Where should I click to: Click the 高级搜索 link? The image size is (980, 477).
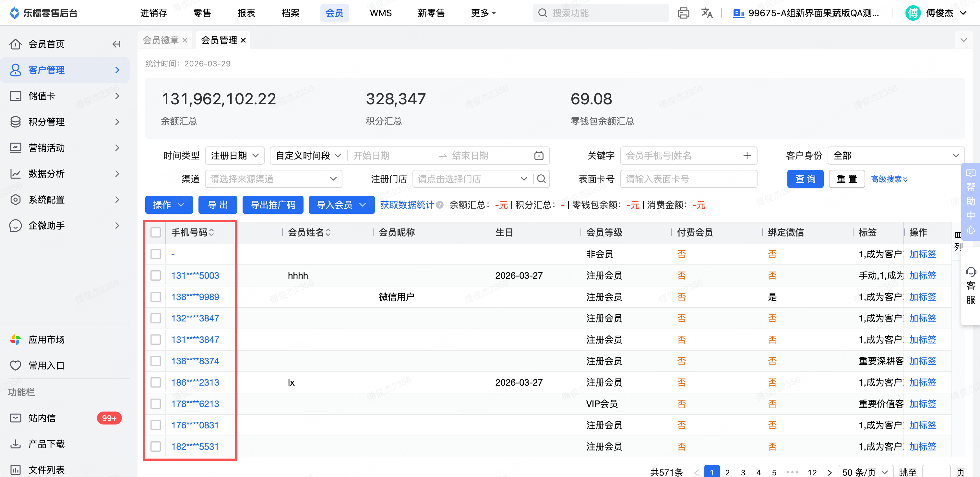[x=889, y=179]
